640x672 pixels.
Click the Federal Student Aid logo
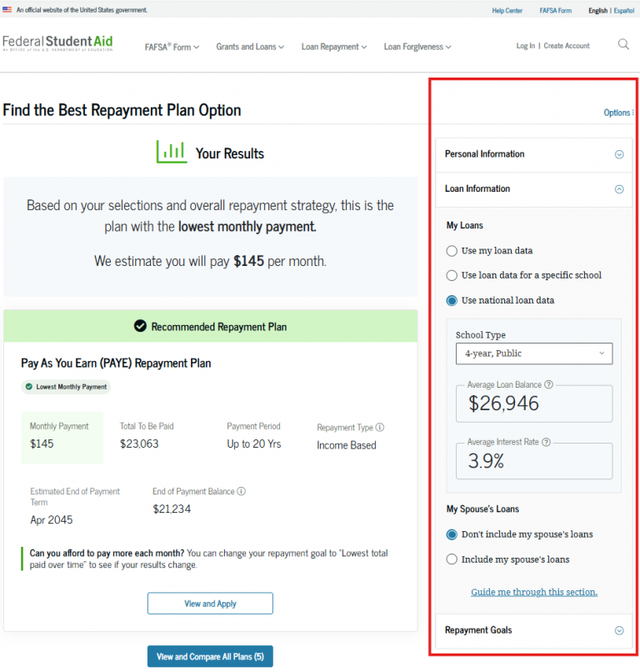click(56, 44)
